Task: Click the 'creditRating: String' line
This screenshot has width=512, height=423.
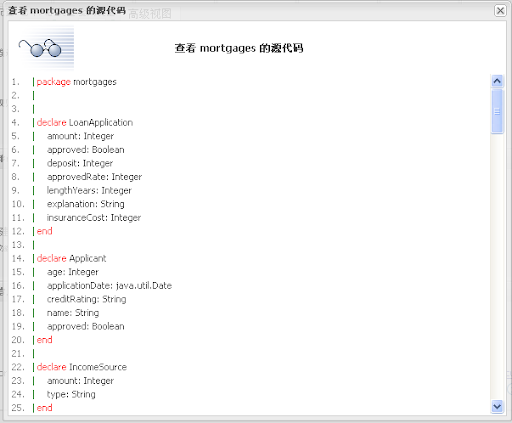Action: tap(87, 299)
